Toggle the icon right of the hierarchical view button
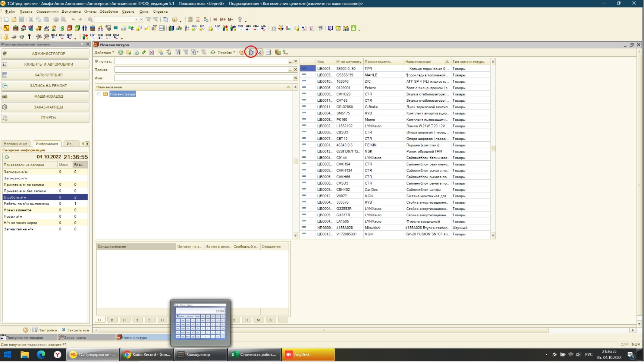 coord(259,53)
